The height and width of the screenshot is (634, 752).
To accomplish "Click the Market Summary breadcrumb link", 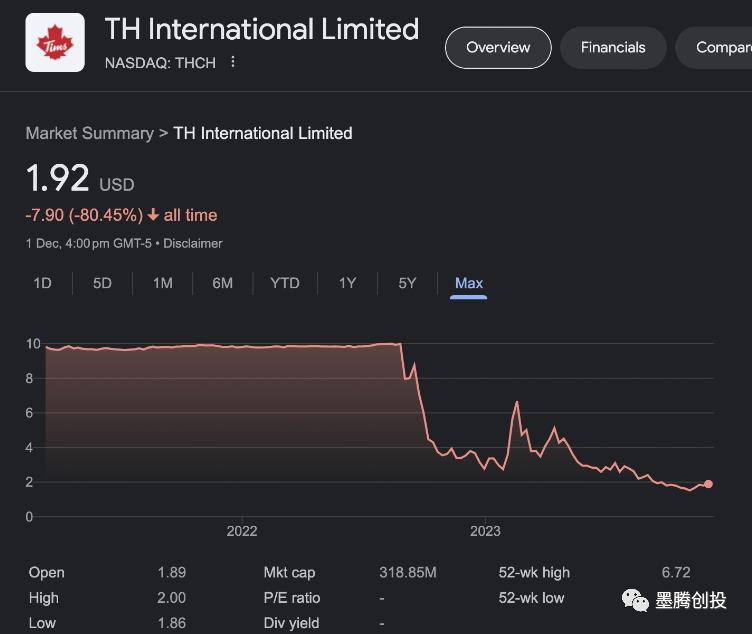I will click(x=89, y=133).
